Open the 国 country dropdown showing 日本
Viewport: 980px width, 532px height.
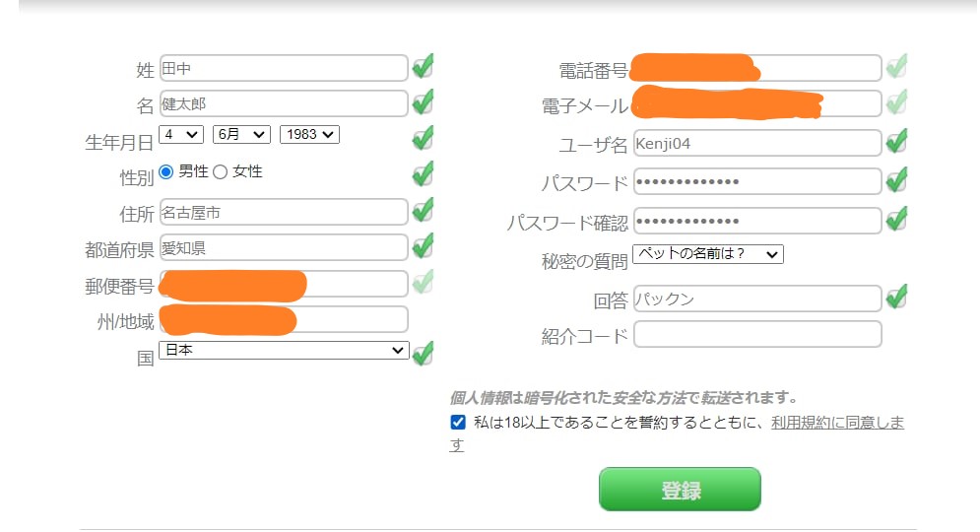pos(284,350)
